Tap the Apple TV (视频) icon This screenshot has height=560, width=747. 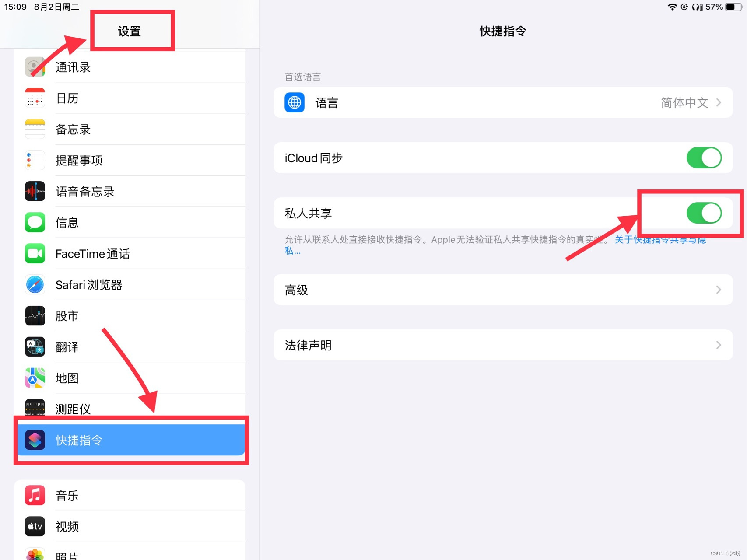tap(35, 526)
